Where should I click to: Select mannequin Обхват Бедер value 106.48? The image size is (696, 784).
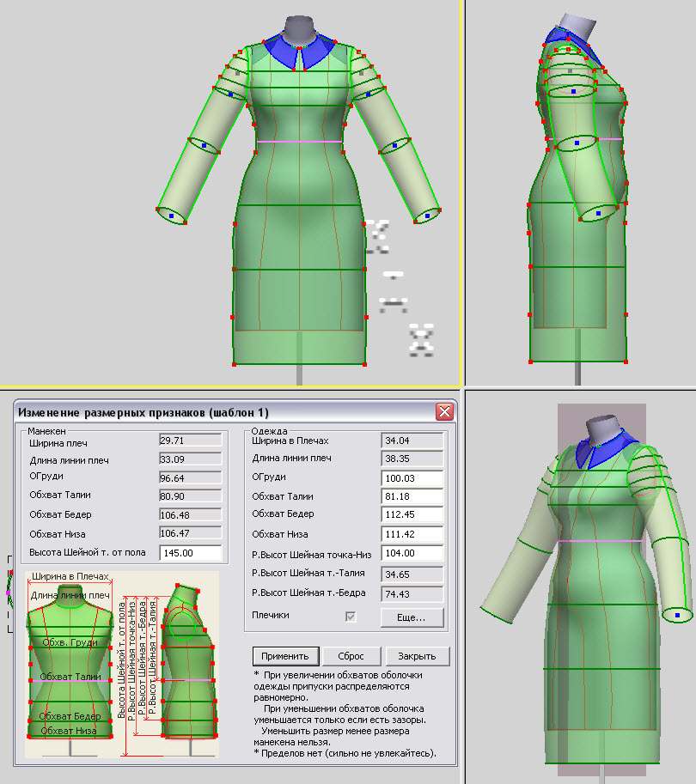pyautogui.click(x=190, y=515)
